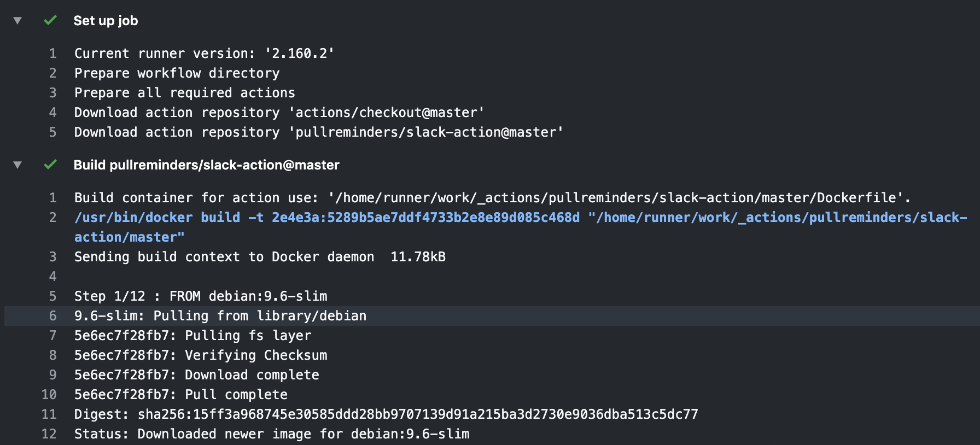Select the Build pullreminders/slack-action@master heading

tap(206, 165)
